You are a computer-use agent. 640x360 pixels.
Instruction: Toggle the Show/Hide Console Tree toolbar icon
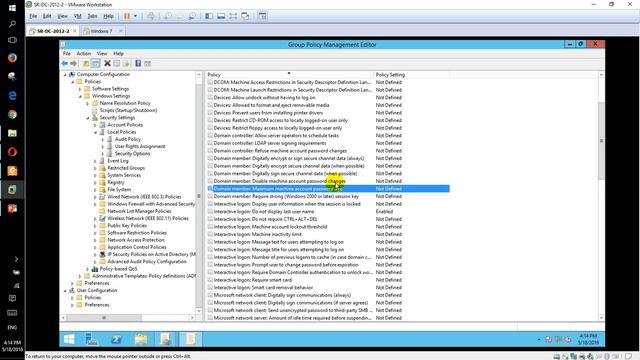coord(96,64)
